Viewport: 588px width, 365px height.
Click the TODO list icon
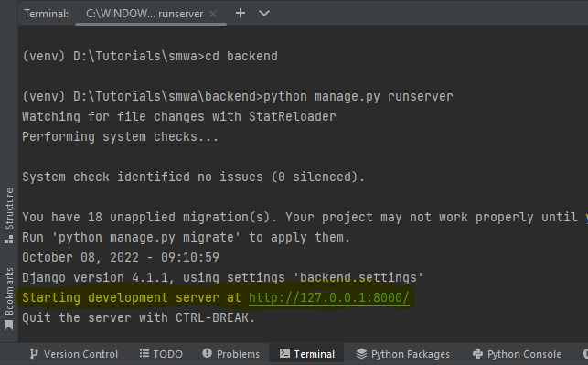click(x=144, y=353)
